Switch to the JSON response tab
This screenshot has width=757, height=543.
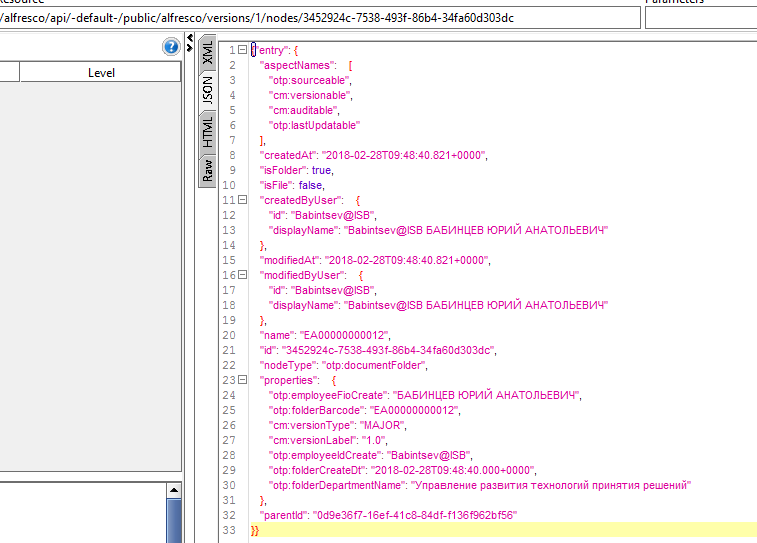pos(208,90)
